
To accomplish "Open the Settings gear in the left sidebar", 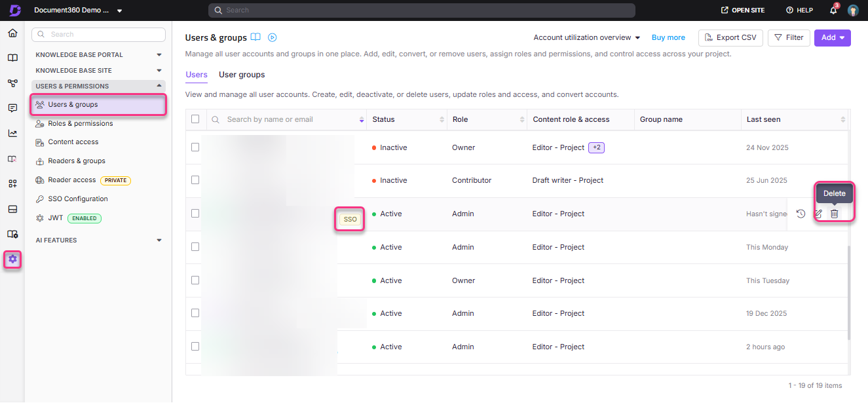I will point(12,259).
